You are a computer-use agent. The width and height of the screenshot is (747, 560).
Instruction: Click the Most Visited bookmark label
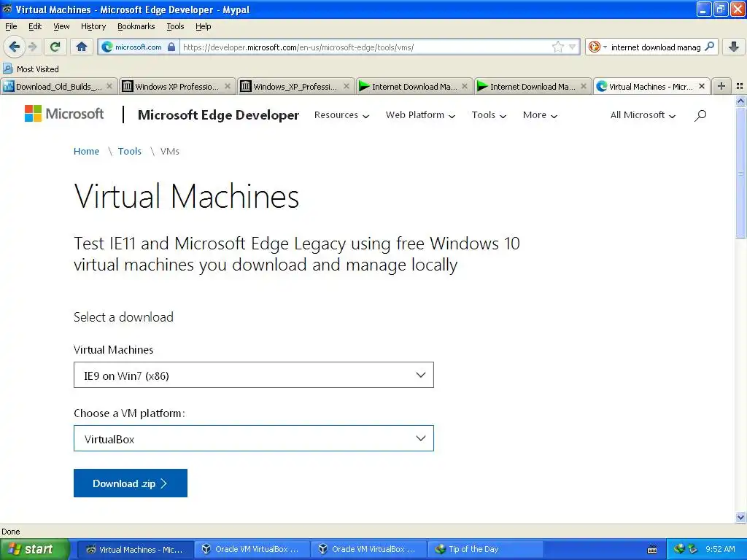tap(38, 69)
